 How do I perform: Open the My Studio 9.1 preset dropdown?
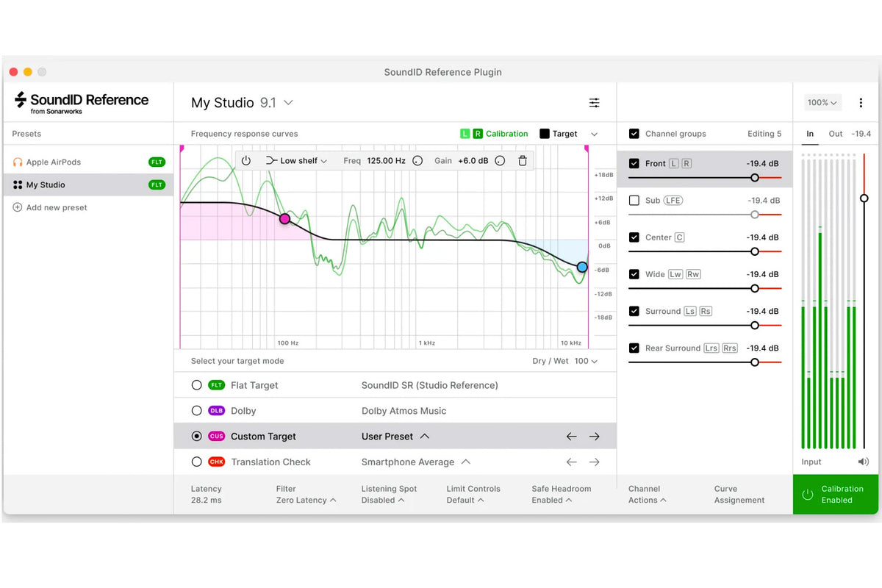point(242,103)
